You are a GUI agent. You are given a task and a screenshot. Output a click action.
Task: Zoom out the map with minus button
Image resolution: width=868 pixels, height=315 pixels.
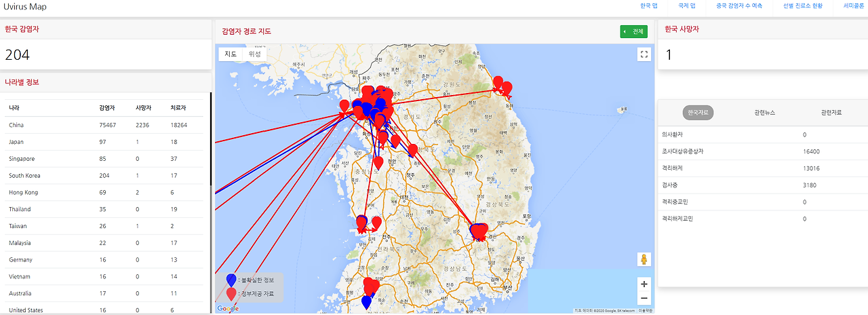click(x=644, y=298)
